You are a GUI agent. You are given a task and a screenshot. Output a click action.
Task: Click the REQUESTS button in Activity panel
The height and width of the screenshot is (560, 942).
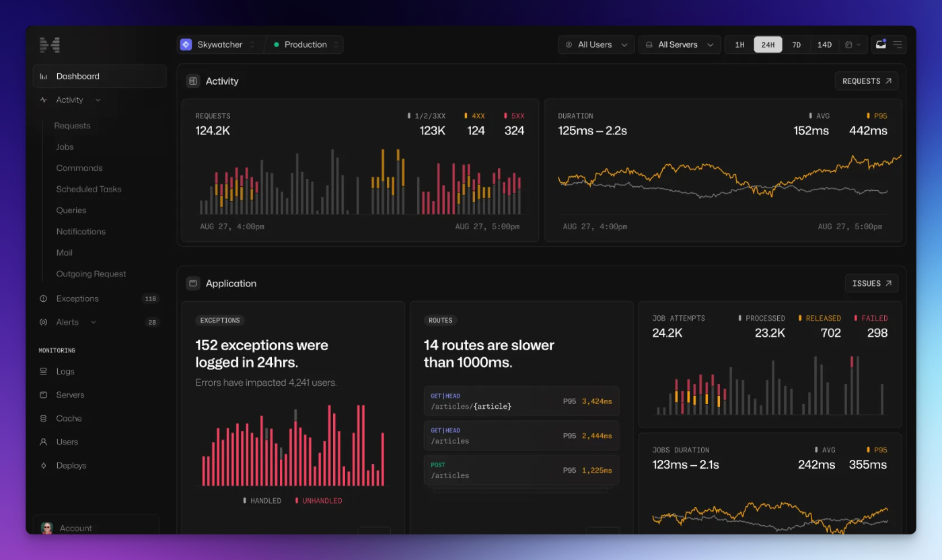867,81
